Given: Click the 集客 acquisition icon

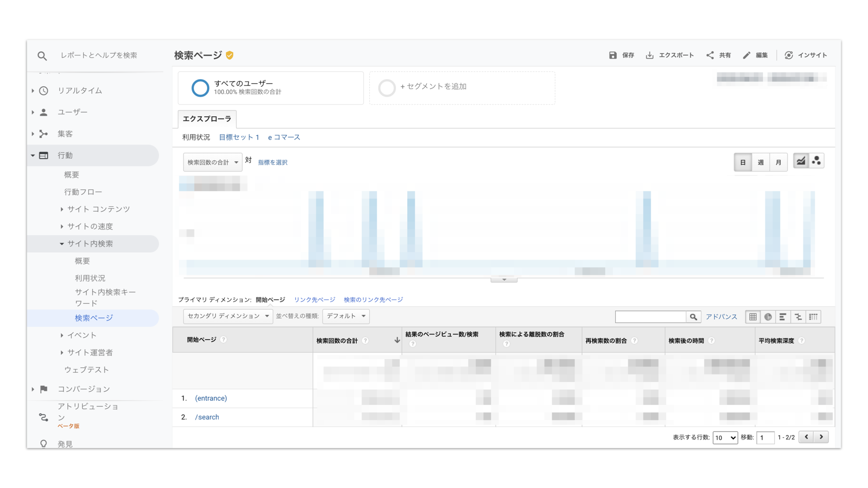Looking at the screenshot, I should tap(44, 134).
